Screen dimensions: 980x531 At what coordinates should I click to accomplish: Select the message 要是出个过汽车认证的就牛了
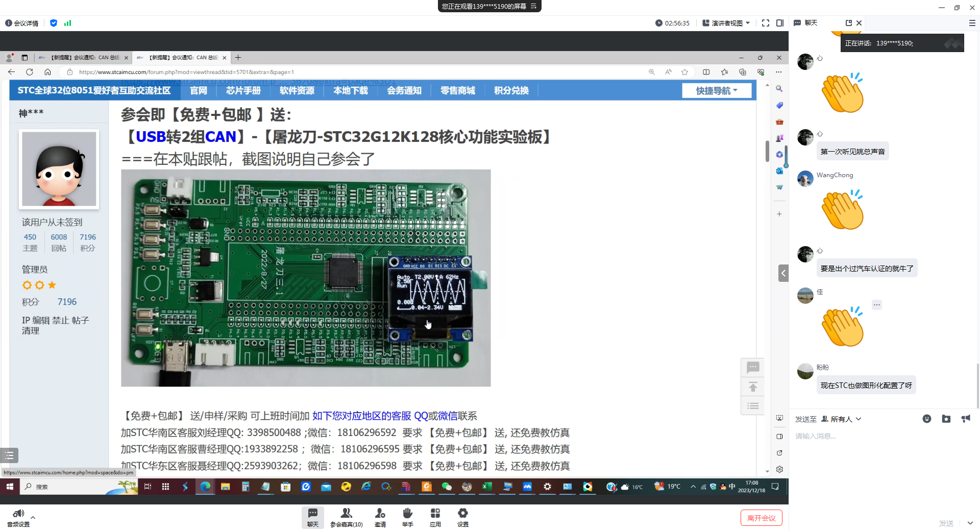point(867,269)
